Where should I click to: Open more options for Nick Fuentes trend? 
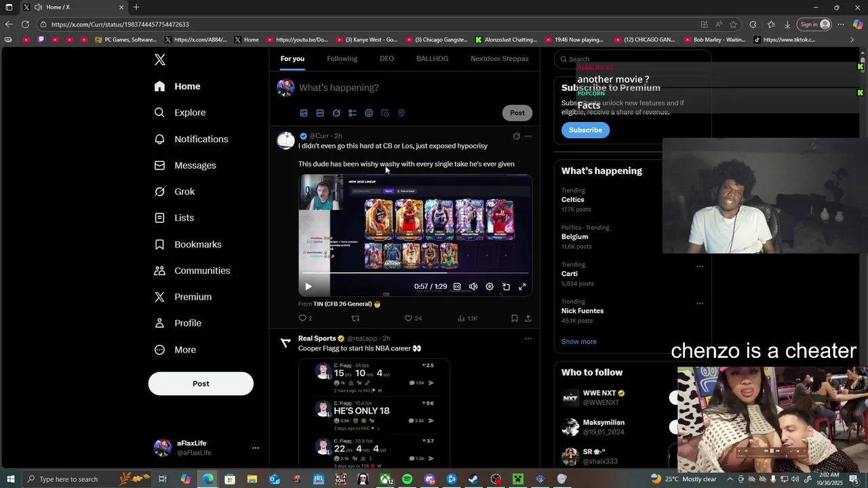[x=700, y=304]
